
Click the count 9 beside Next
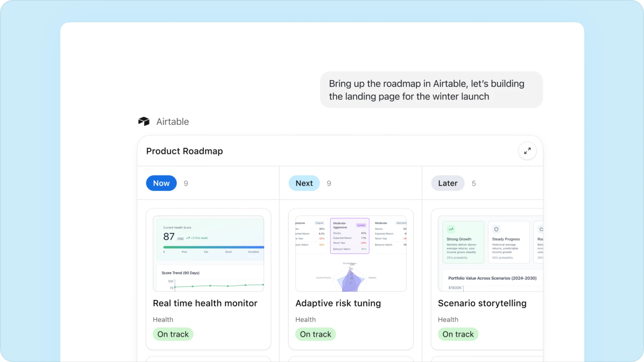[x=329, y=183]
